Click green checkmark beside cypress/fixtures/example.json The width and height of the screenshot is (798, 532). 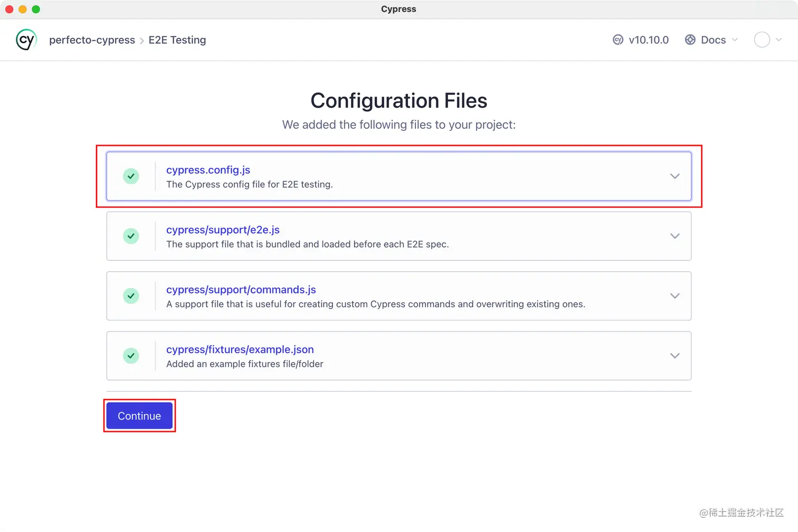131,356
